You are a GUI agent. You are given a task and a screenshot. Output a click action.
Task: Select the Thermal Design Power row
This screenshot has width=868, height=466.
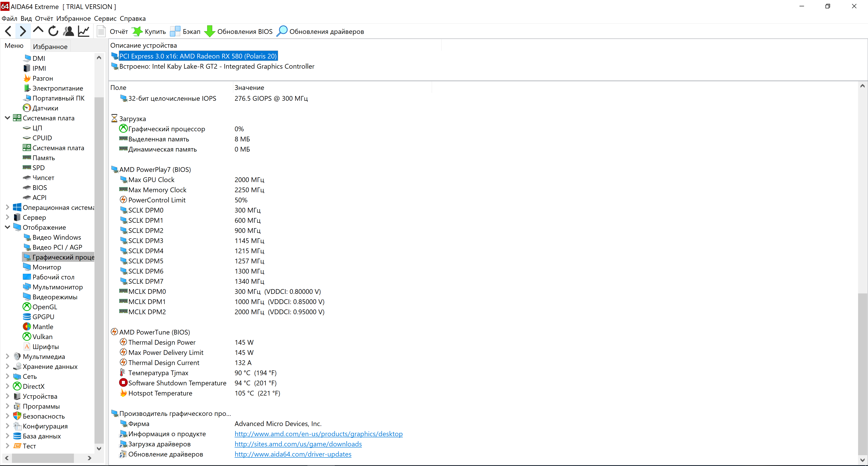tap(186, 342)
